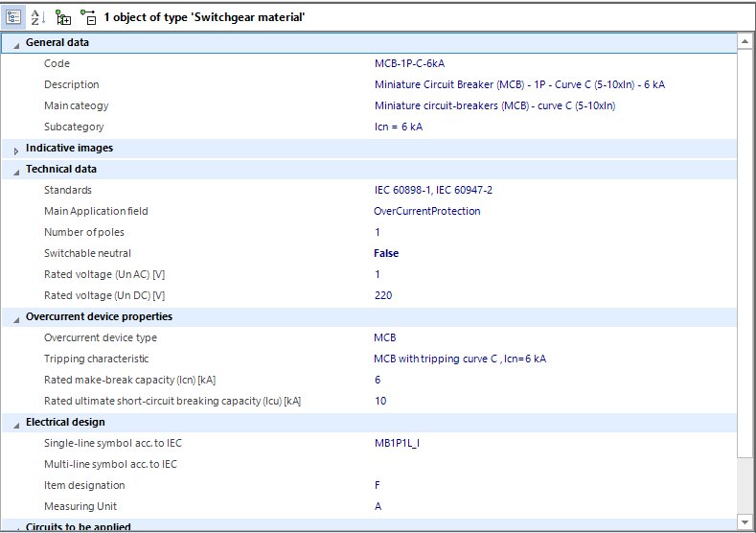Click the Item designation value F
This screenshot has height=533, width=756.
click(x=377, y=485)
